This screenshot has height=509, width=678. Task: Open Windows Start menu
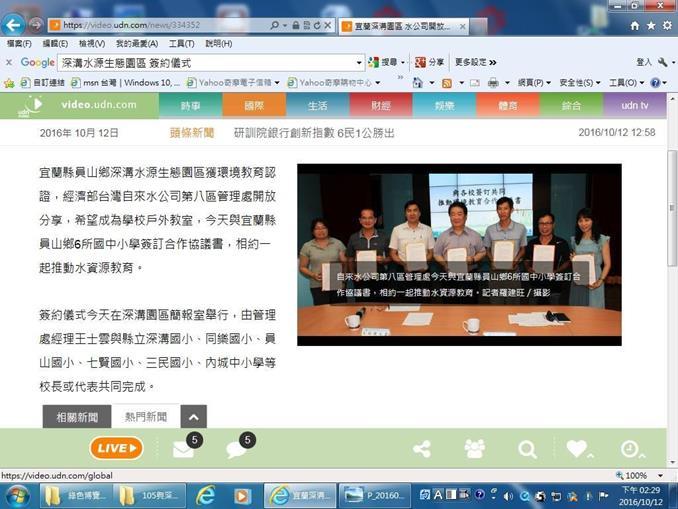[x=17, y=495]
